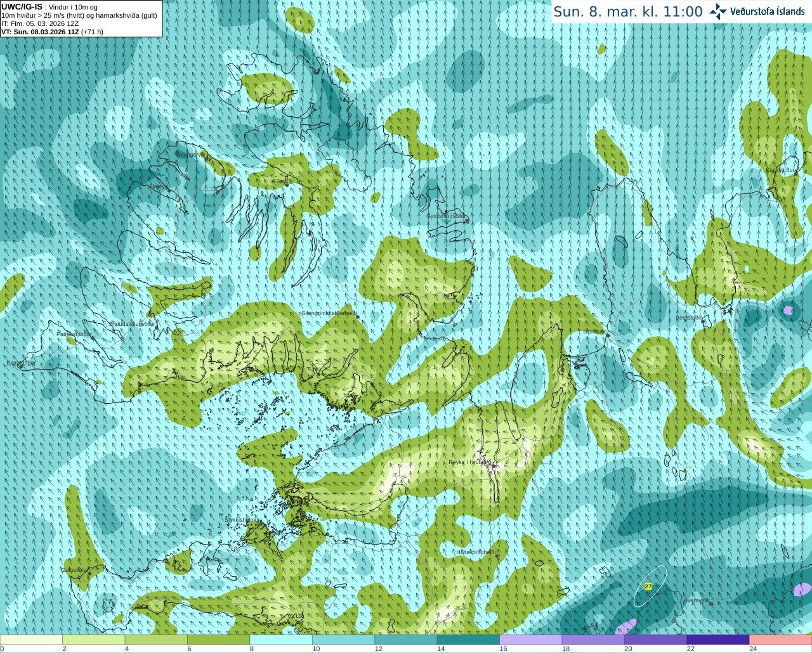
Task: Click the 4–6 m/s green legend swatch
Action: (156, 640)
